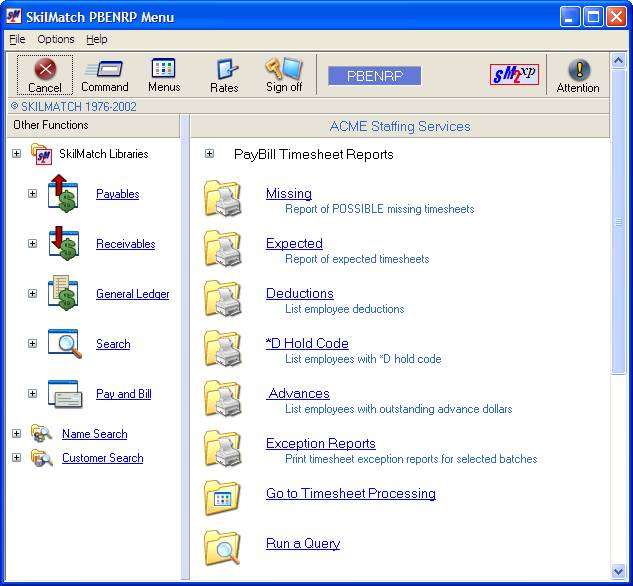Click the vertical scrollbar down arrow
The image size is (633, 586).
pos(618,571)
